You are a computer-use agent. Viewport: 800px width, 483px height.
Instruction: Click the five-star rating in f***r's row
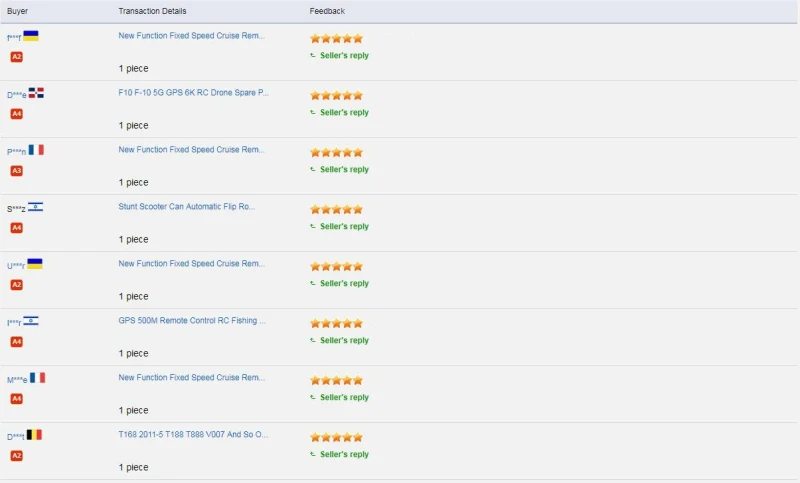337,38
